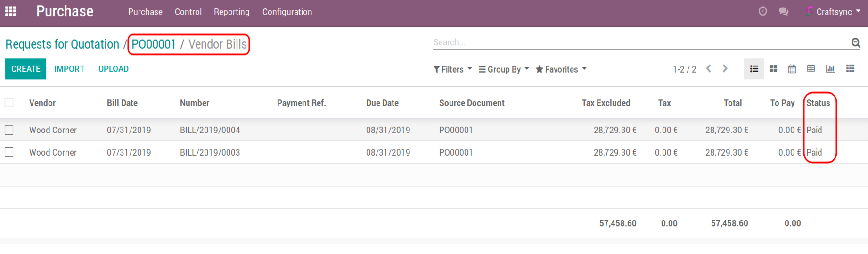
Task: Open the Reporting menu
Action: coord(231,12)
